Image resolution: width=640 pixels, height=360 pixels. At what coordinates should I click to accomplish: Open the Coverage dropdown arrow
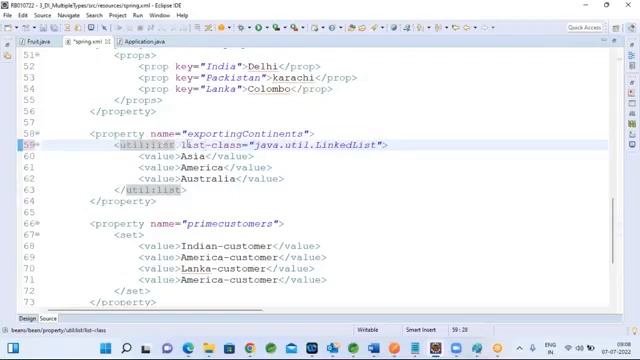(x=284, y=28)
